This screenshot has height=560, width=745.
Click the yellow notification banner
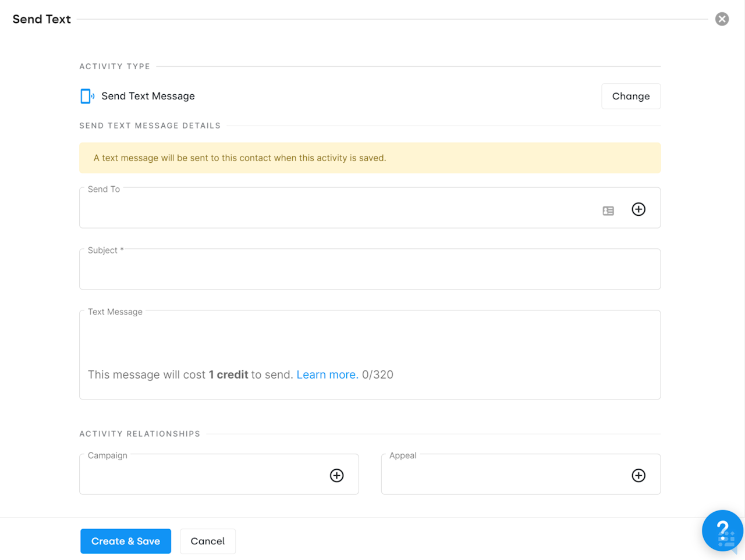tap(370, 158)
